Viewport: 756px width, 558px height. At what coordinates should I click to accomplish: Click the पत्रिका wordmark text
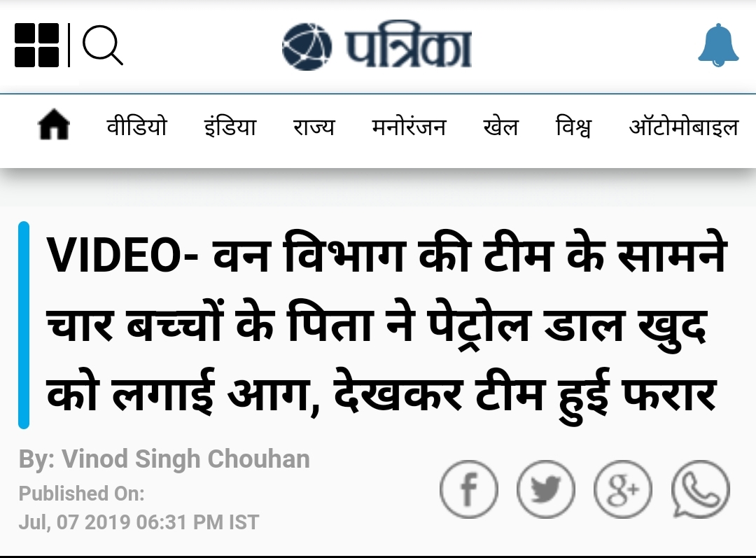point(408,45)
